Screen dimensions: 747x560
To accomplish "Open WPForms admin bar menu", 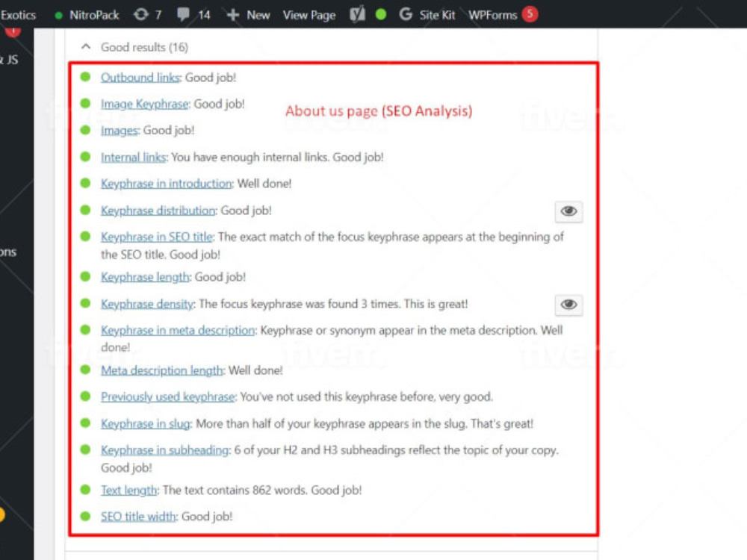I will click(492, 15).
